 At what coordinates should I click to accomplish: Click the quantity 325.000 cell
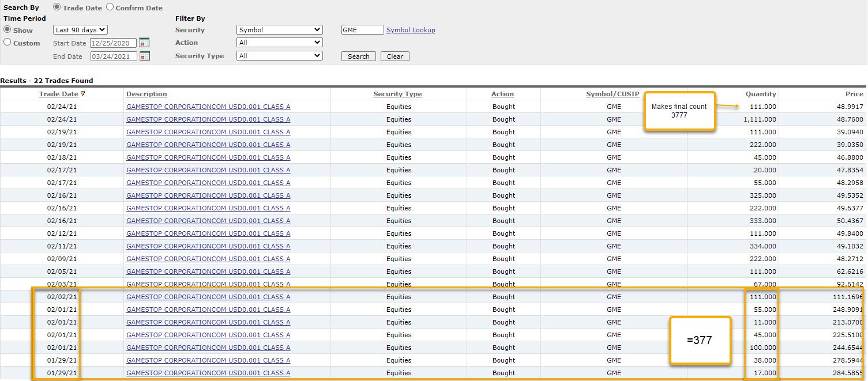[x=763, y=195]
